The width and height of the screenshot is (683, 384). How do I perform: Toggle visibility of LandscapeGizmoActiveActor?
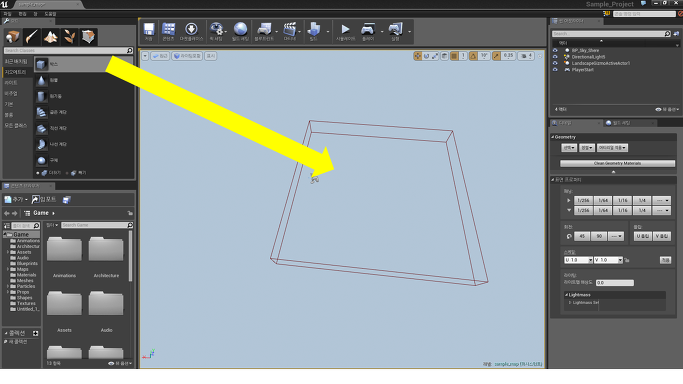click(x=555, y=63)
